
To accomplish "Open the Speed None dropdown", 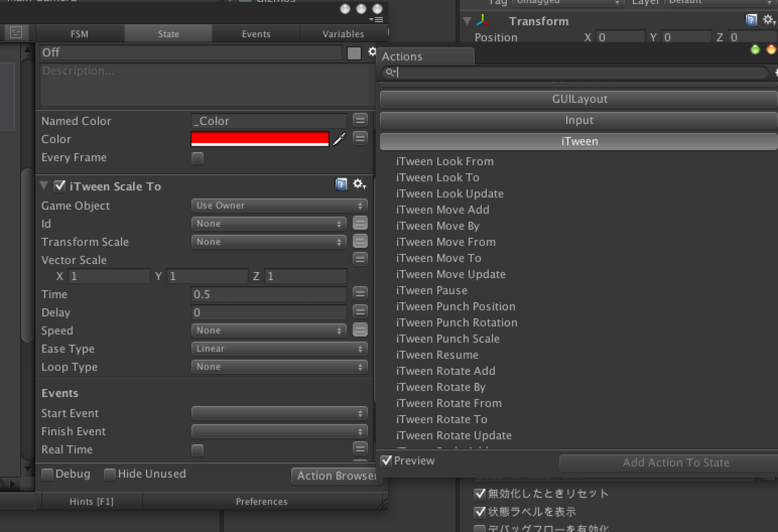I will tap(269, 330).
